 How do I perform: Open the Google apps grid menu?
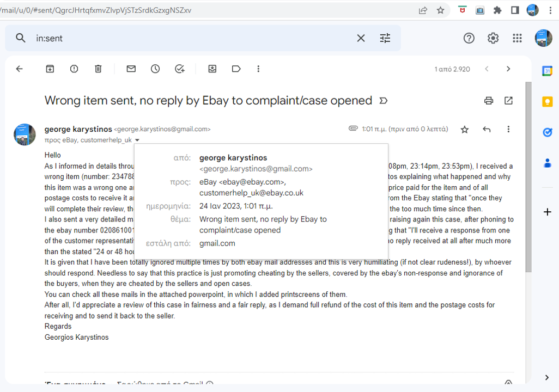point(517,38)
